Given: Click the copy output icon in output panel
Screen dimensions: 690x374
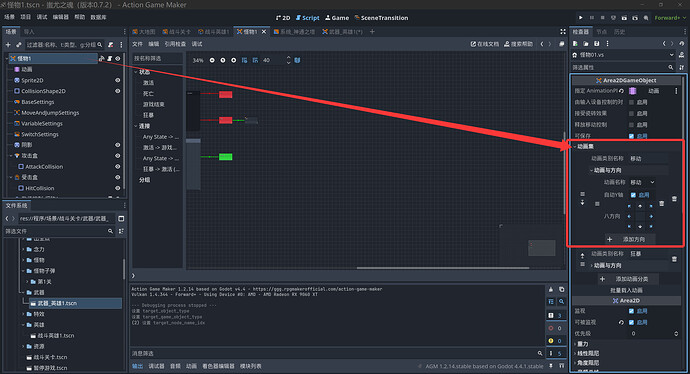Looking at the screenshot, I should click(x=562, y=290).
